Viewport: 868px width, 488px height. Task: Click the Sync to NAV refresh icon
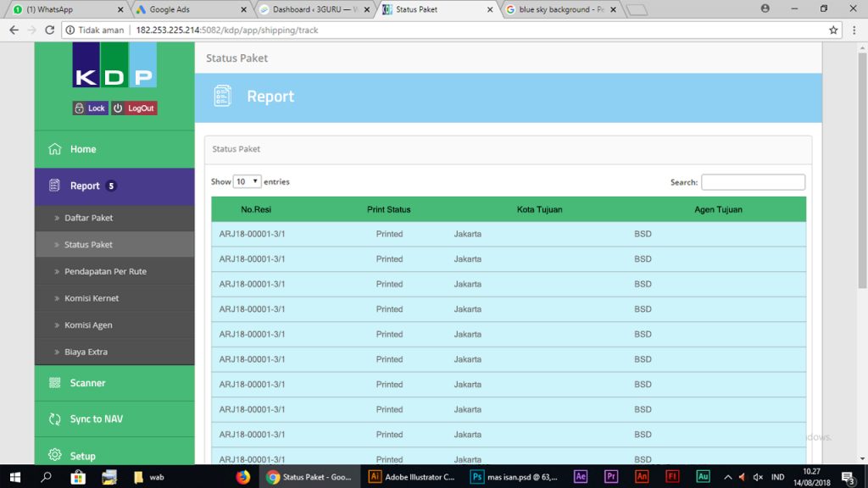click(x=54, y=419)
